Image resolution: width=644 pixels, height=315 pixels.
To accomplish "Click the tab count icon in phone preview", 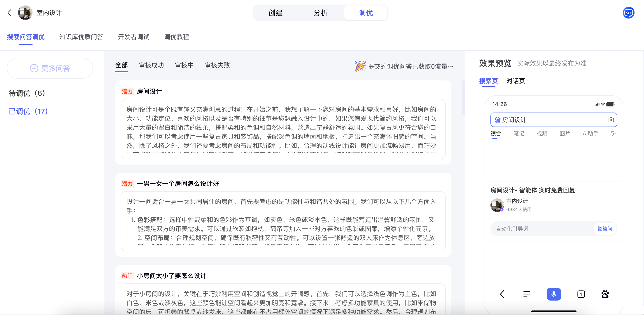I will pyautogui.click(x=581, y=294).
